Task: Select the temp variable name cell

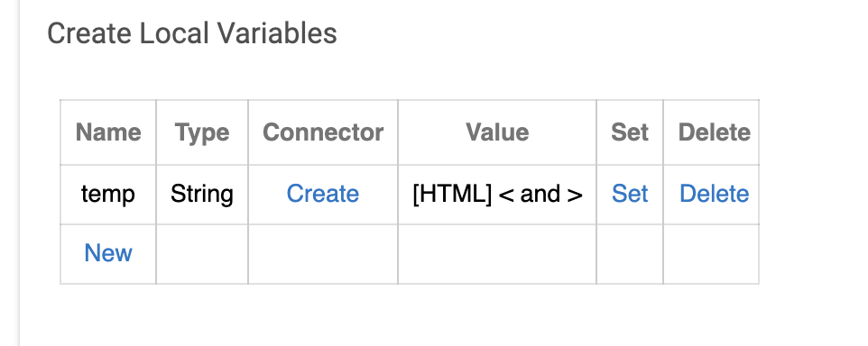Action: [x=108, y=195]
